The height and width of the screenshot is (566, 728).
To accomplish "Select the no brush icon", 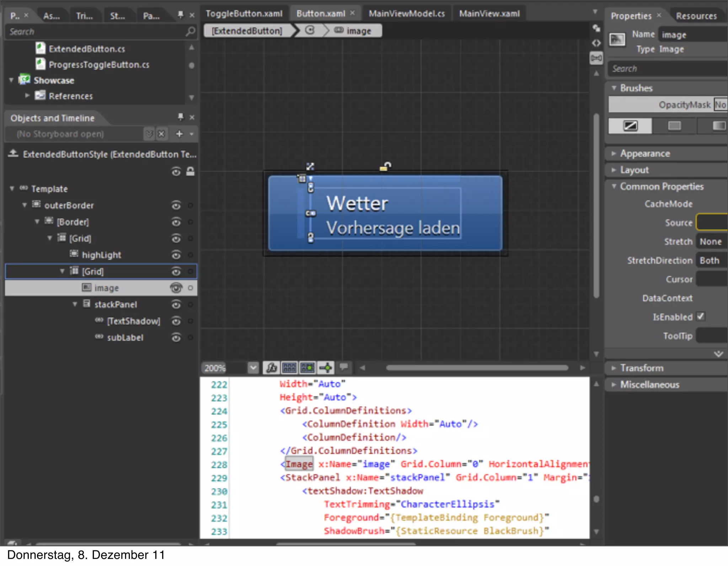I will [x=630, y=126].
